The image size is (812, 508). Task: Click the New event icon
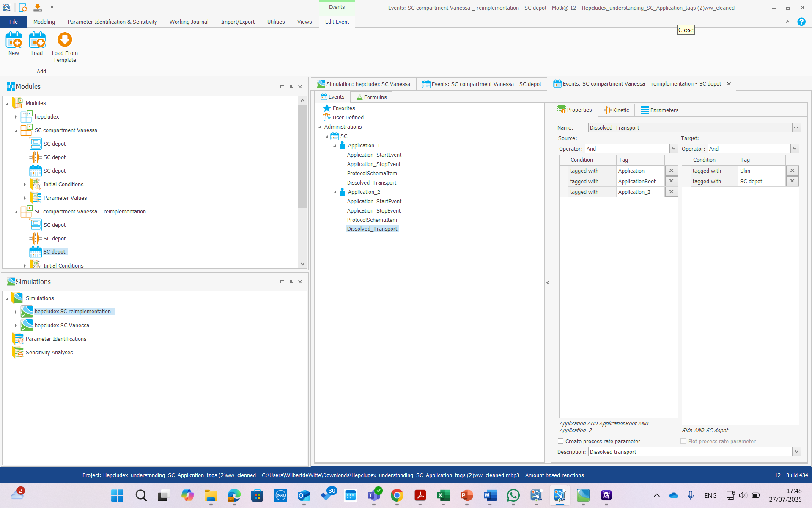click(14, 41)
